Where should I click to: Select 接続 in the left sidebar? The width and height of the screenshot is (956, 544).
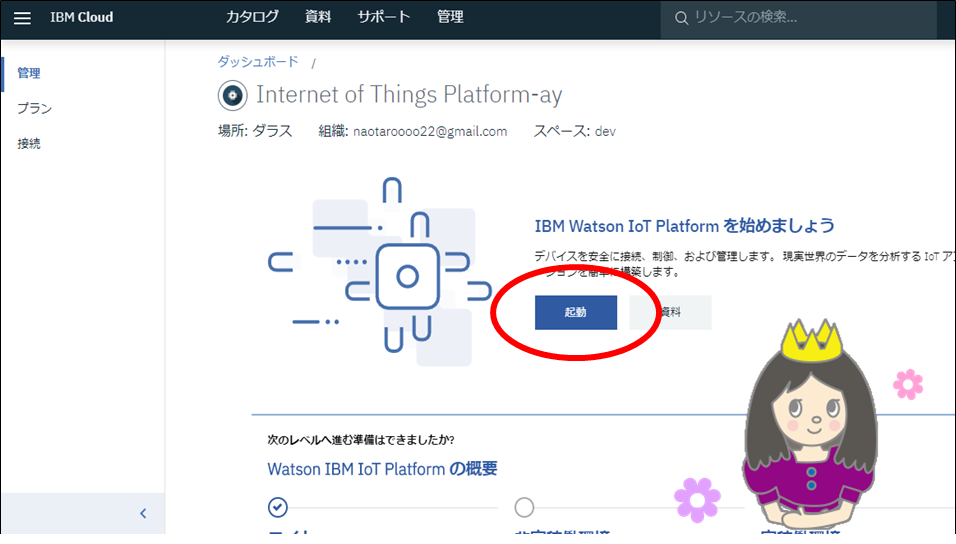click(x=29, y=144)
